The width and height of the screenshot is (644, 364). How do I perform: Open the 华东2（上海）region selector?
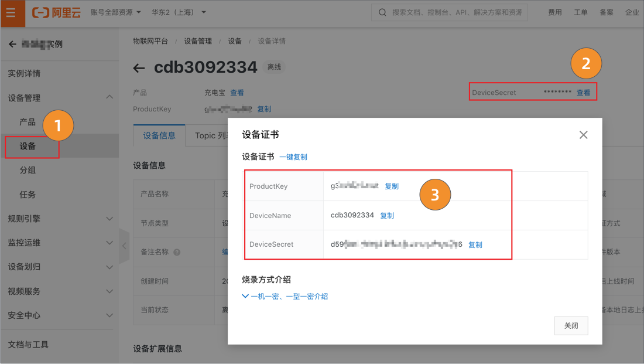coord(179,12)
